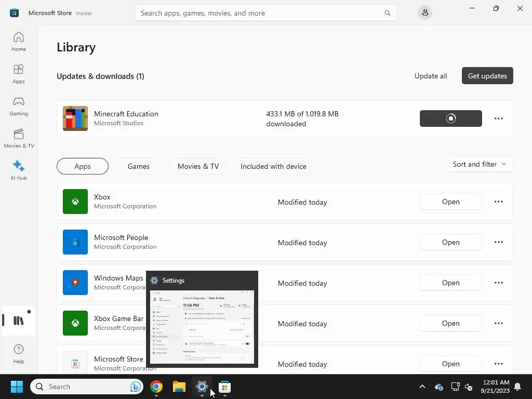Image resolution: width=532 pixels, height=399 pixels.
Task: Click the Microsoft People app icon
Action: [75, 242]
